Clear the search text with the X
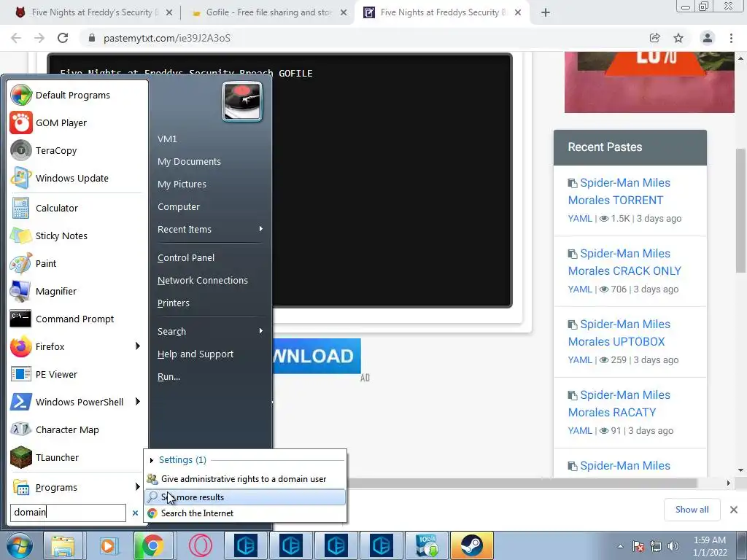 [135, 513]
